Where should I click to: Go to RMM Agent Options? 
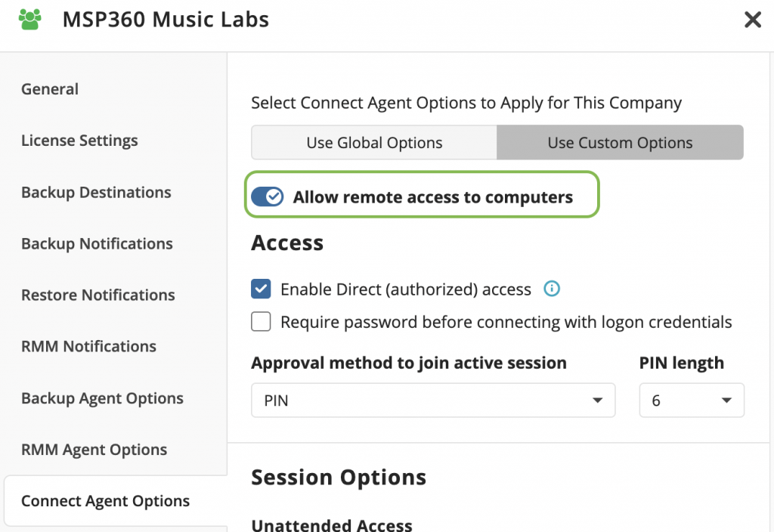pos(94,449)
